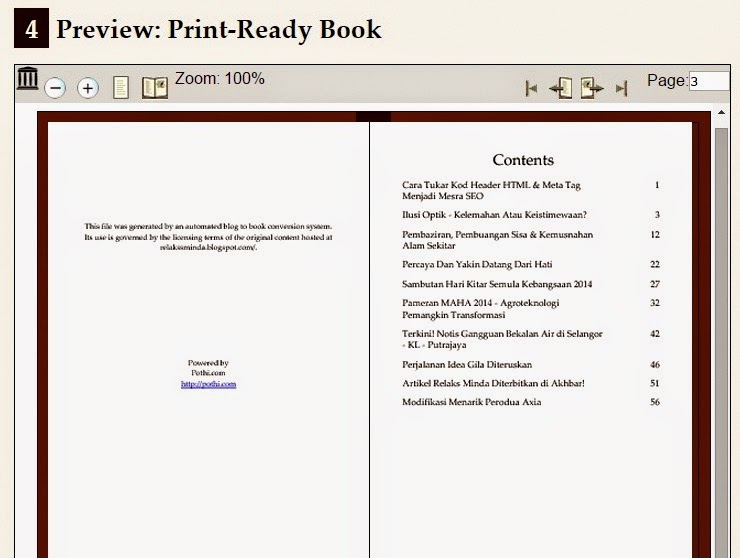Click page number 51 in contents
The image size is (740, 558).
(x=655, y=383)
